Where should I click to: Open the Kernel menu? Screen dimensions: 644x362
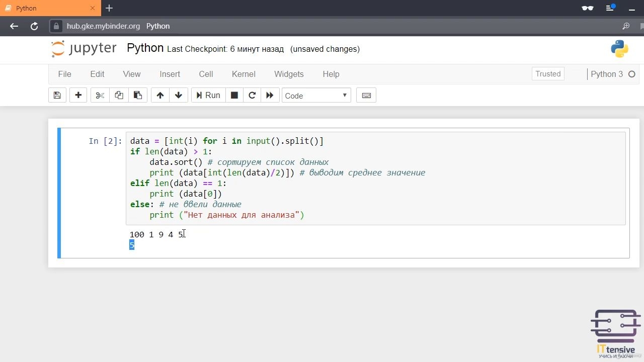pyautogui.click(x=244, y=74)
